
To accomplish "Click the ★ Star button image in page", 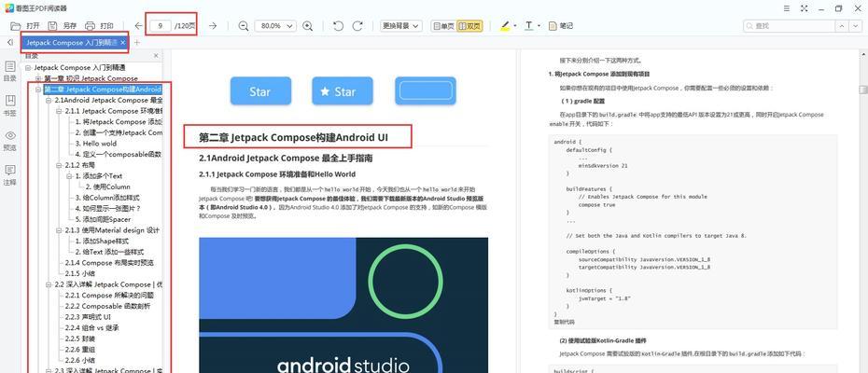I will [x=343, y=90].
